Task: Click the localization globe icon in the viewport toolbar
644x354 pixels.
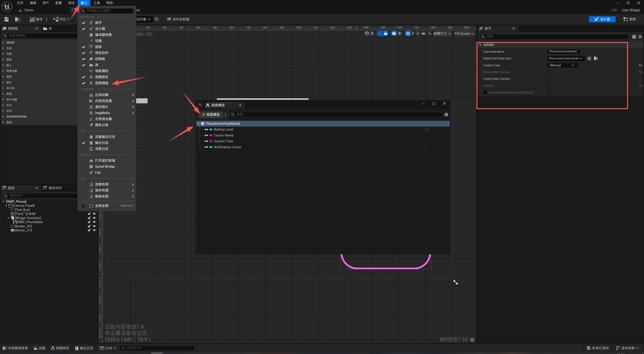Action: 367,34
